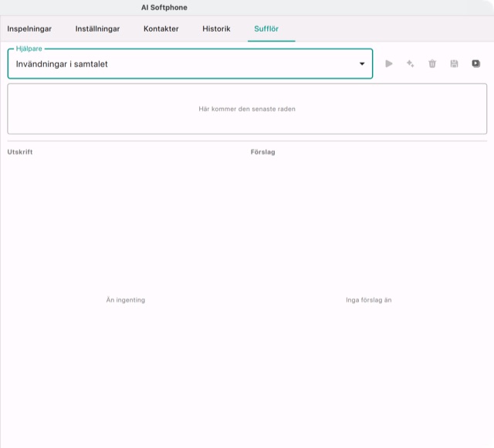Click 'Här kommer den senaste raden' box
Viewport: 494px width, 448px height.
(247, 109)
